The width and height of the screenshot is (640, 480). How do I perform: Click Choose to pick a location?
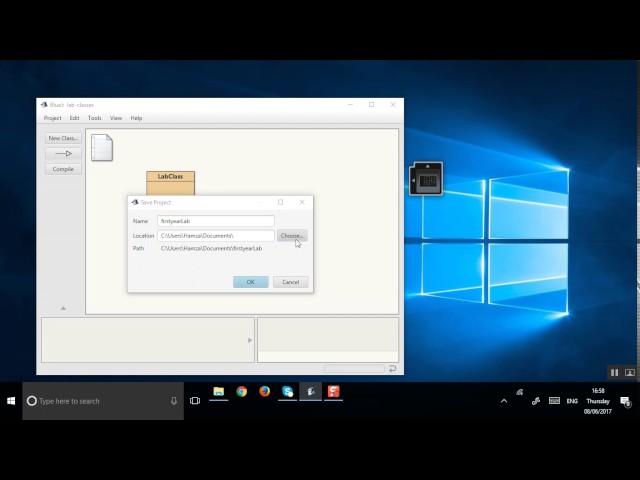pos(292,236)
